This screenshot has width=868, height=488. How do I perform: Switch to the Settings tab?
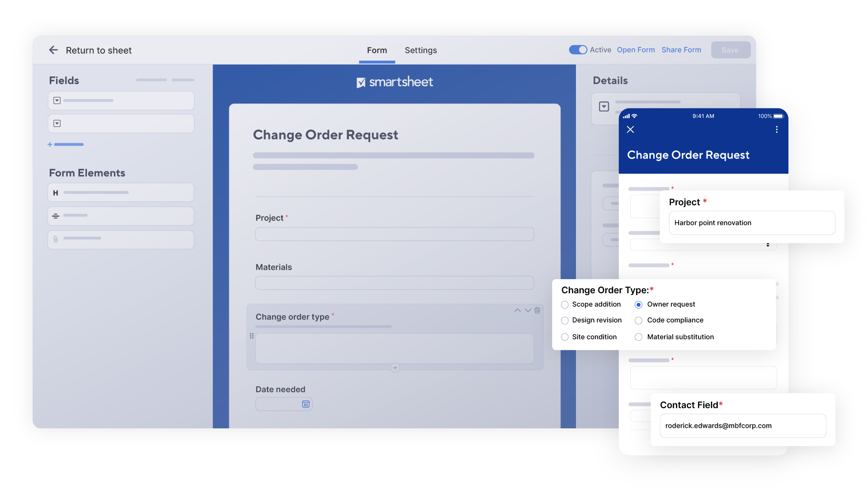(x=421, y=50)
